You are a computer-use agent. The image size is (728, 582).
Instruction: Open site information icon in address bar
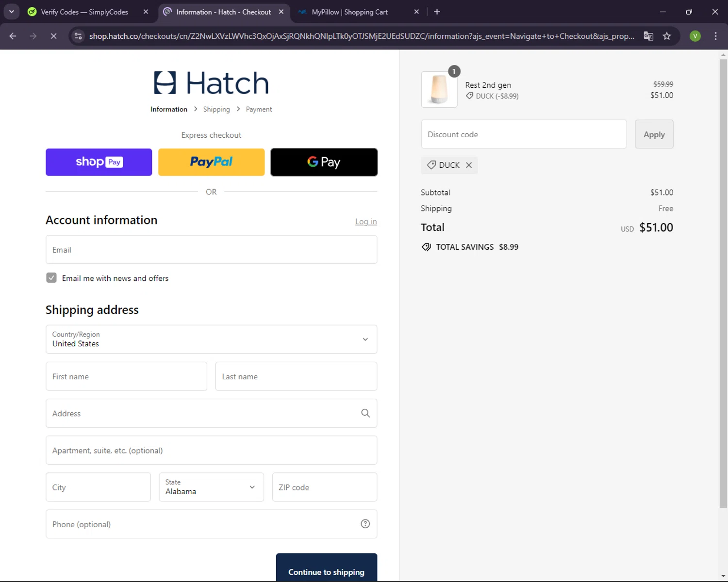coord(78,36)
